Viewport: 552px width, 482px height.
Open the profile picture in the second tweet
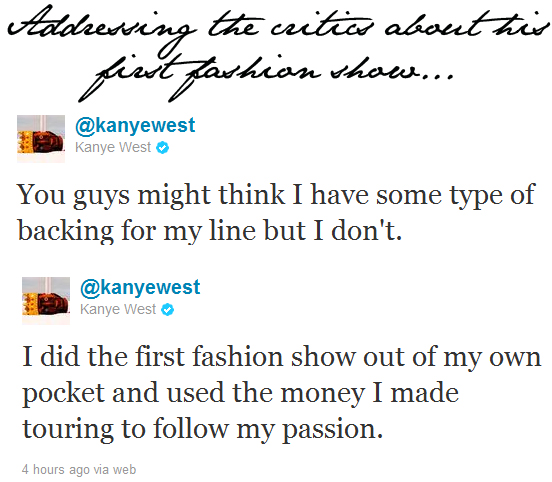pos(46,301)
